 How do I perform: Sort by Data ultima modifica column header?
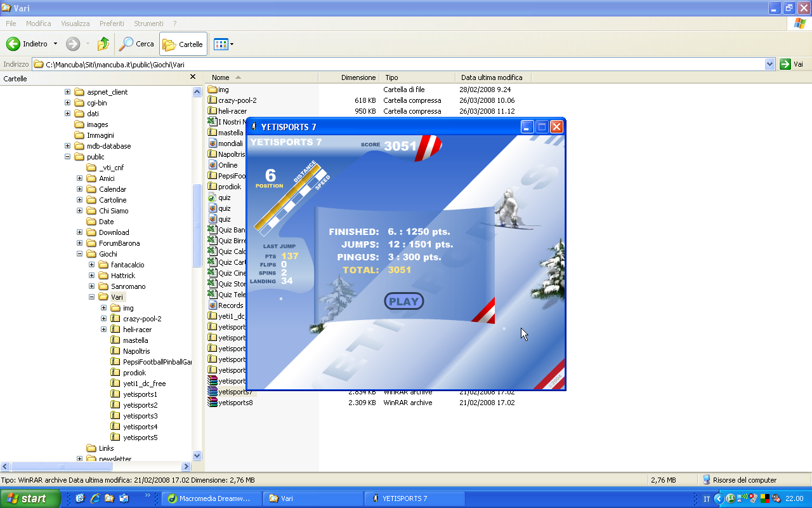click(x=494, y=77)
